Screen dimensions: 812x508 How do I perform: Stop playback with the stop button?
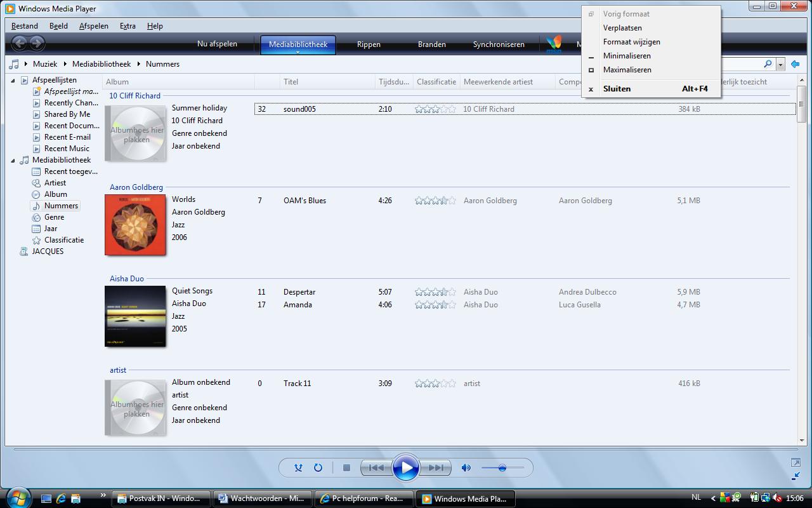tap(346, 468)
